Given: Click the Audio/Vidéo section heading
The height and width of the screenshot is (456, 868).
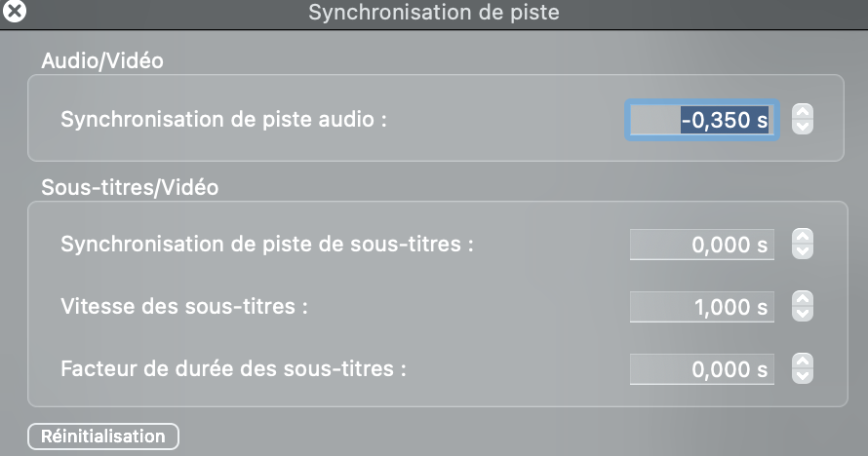Looking at the screenshot, I should 102,60.
